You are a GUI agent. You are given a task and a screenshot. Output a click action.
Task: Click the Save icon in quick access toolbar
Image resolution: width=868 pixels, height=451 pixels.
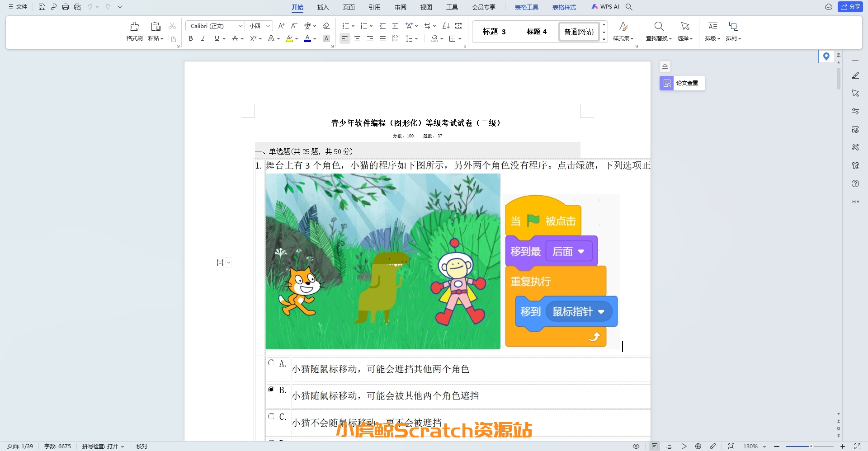(x=42, y=7)
